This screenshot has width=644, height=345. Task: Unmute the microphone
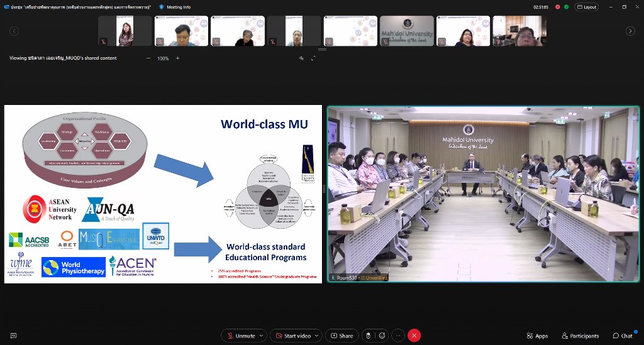[x=241, y=336]
